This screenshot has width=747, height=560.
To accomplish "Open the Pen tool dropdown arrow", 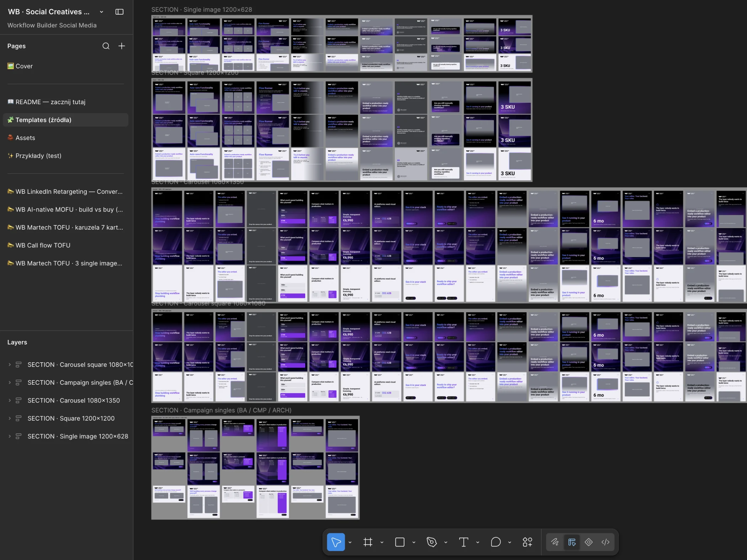I will tap(446, 542).
